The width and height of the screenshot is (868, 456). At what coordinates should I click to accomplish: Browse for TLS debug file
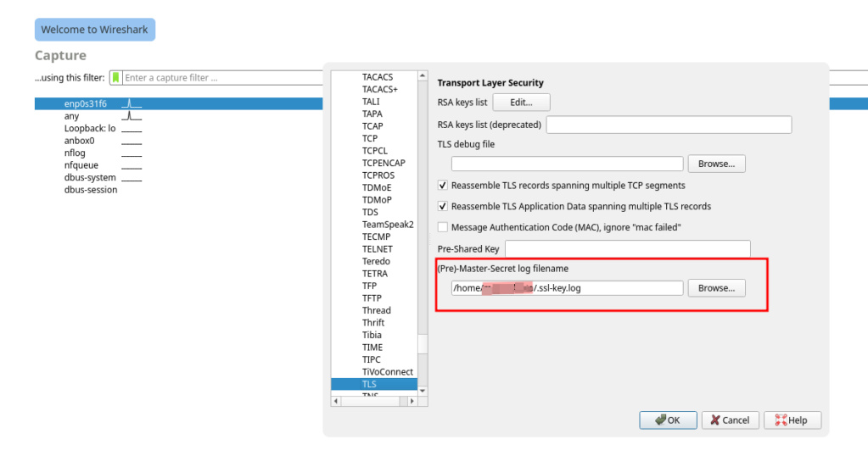tap(716, 164)
